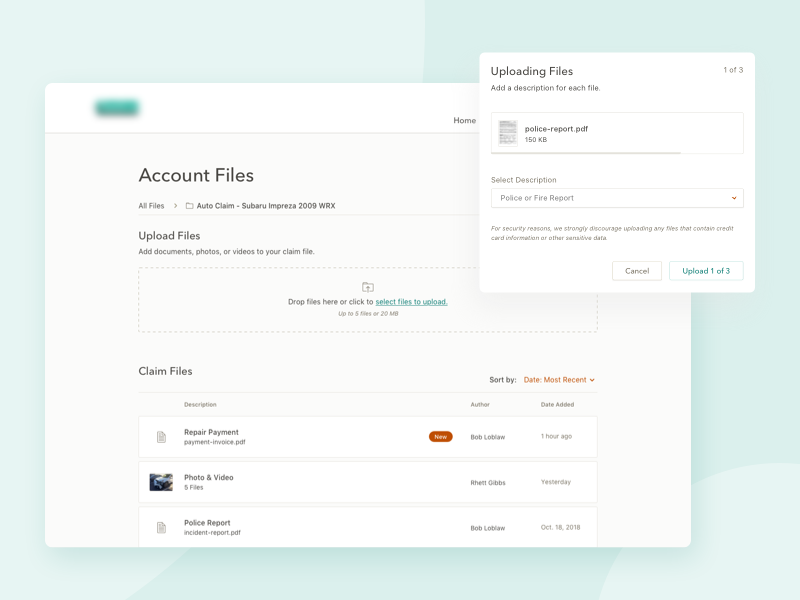Viewport: 800px width, 600px height.
Task: Click the incident-report.pdf filename
Action: [212, 532]
